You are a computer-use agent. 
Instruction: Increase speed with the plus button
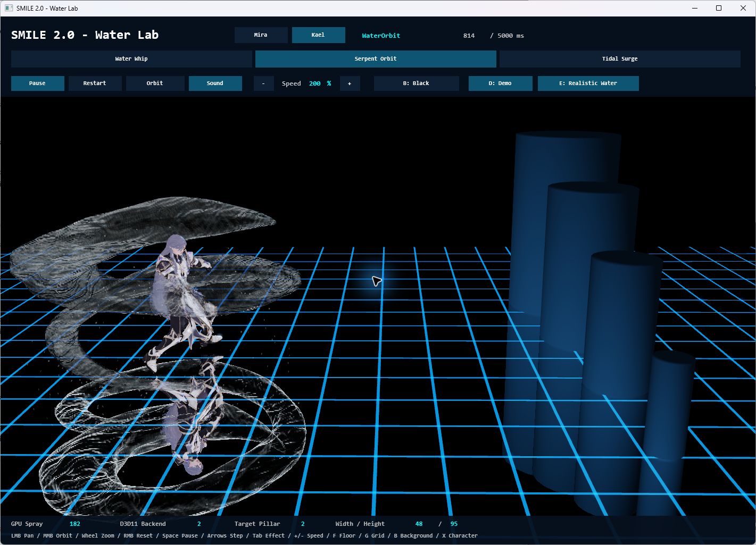coord(350,83)
